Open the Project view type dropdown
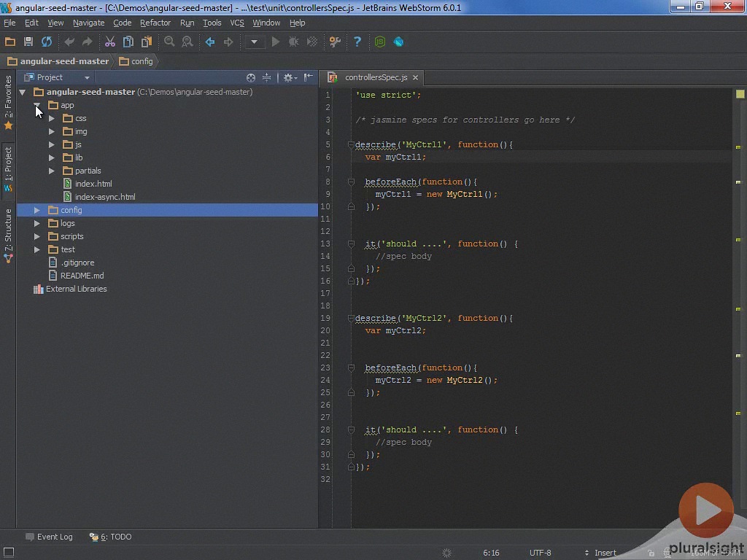The image size is (747, 560). (x=87, y=77)
